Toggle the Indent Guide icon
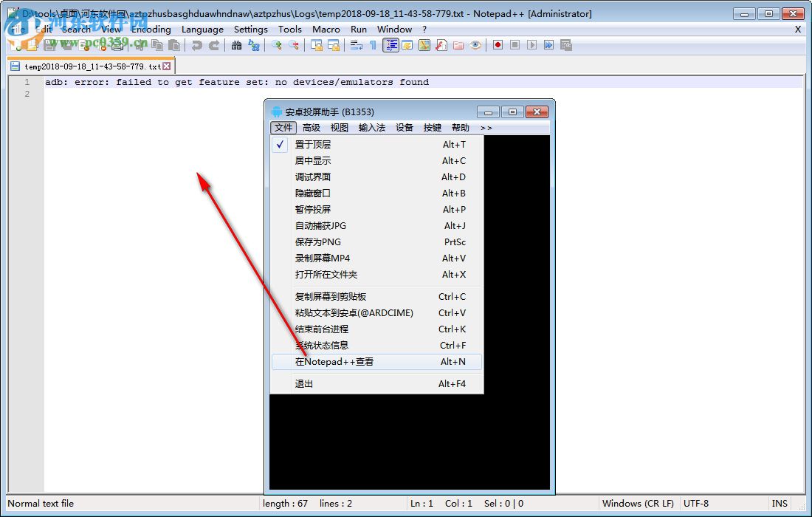 [x=390, y=46]
